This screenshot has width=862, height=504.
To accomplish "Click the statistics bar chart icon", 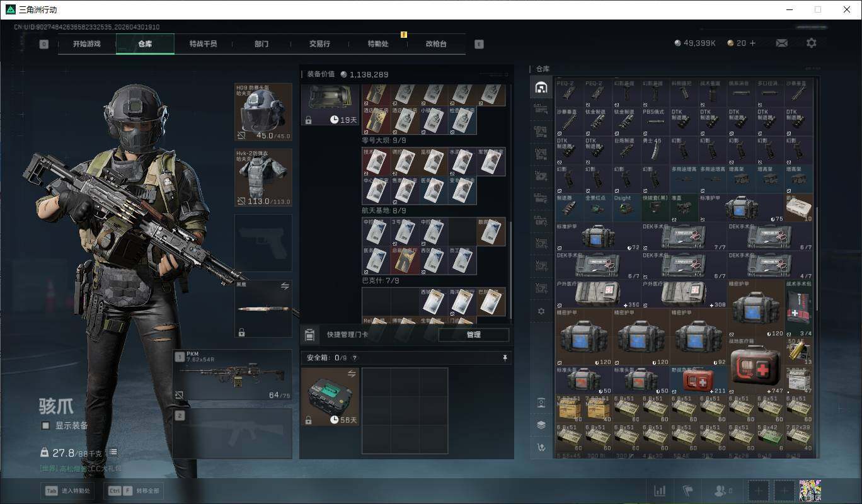I will [x=660, y=490].
